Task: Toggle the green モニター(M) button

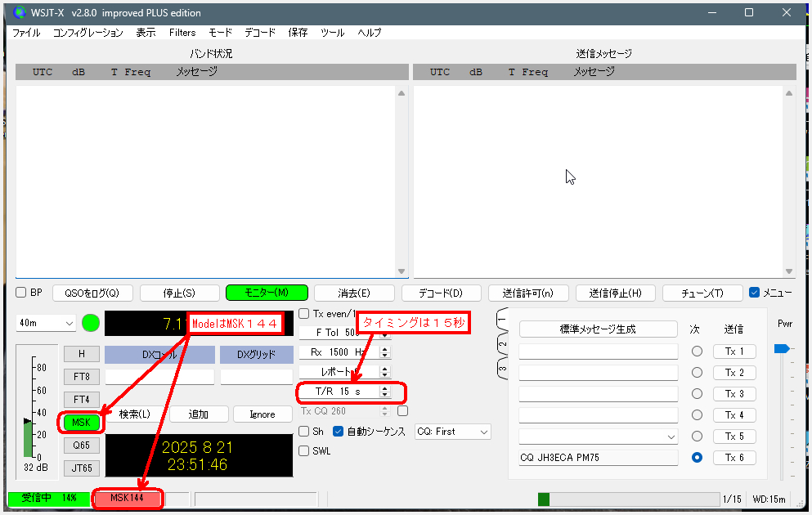Action: tap(267, 293)
